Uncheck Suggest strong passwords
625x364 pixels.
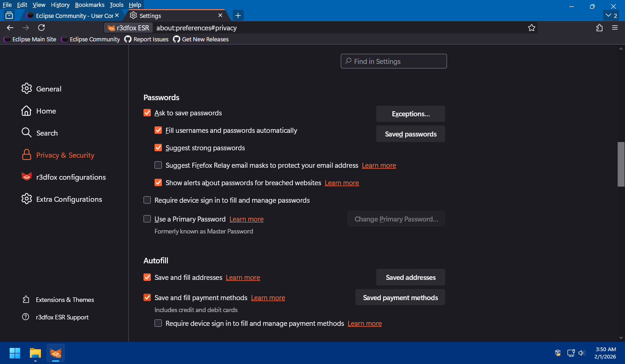158,148
